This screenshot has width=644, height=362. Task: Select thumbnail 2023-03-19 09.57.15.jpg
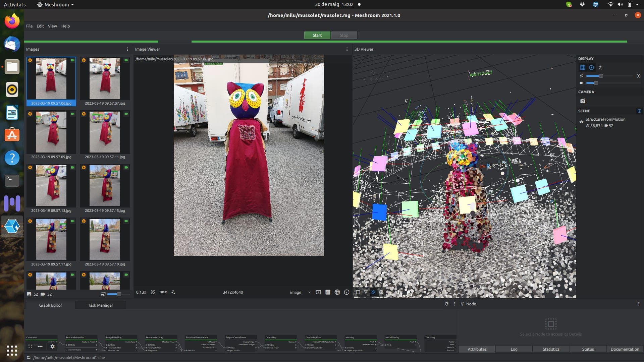pos(105,189)
